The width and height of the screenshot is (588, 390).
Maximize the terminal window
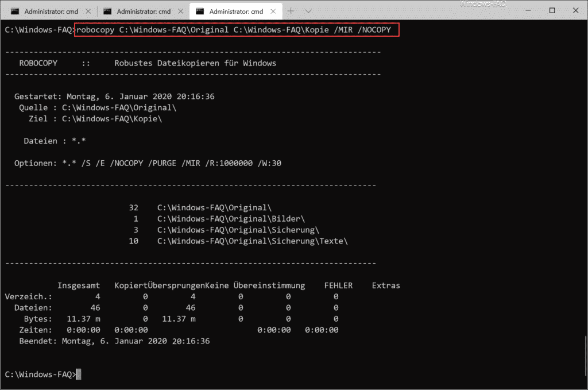[x=552, y=10]
